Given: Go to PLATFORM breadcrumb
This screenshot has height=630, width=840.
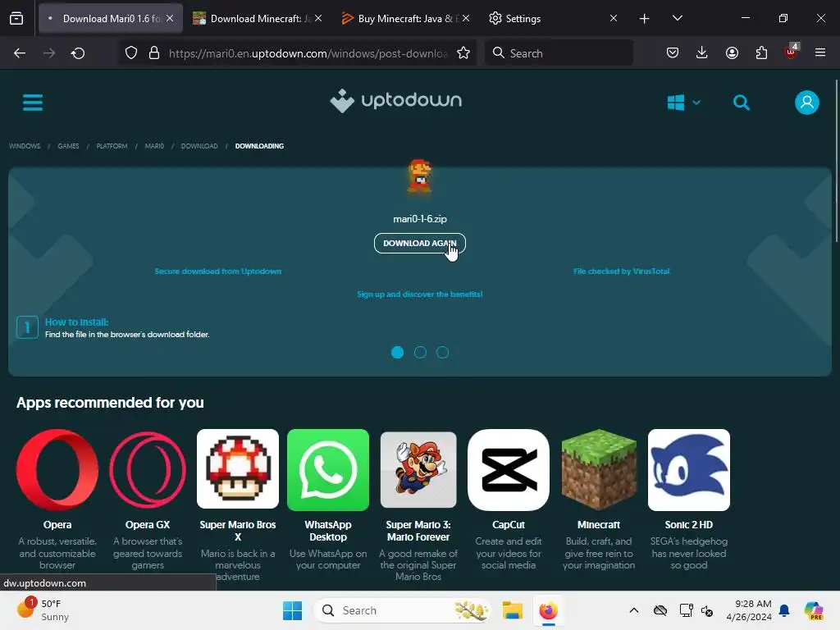Looking at the screenshot, I should pos(112,146).
